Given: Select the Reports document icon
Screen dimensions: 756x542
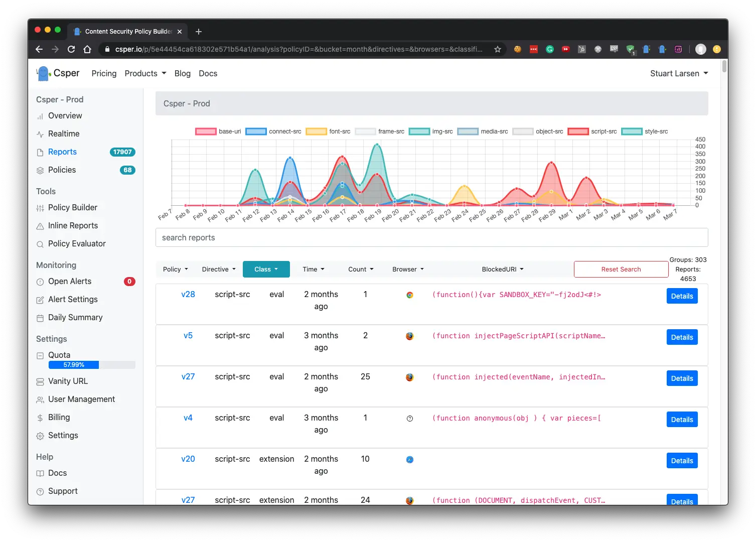Looking at the screenshot, I should click(40, 153).
